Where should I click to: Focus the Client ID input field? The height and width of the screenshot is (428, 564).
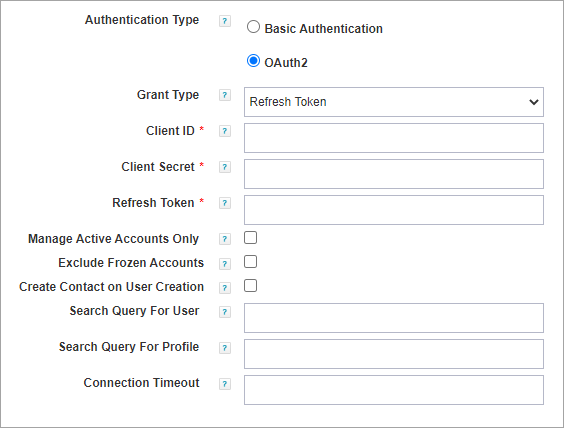[x=394, y=138]
